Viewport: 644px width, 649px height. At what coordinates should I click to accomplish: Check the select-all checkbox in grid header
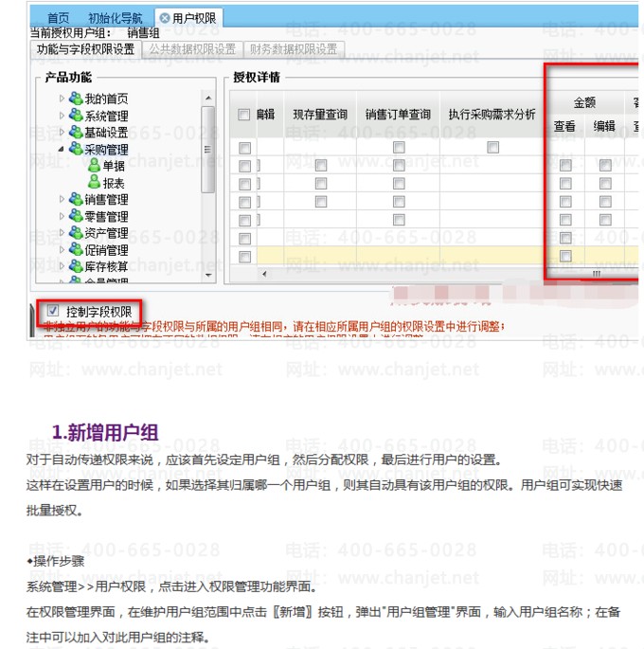coord(244,115)
